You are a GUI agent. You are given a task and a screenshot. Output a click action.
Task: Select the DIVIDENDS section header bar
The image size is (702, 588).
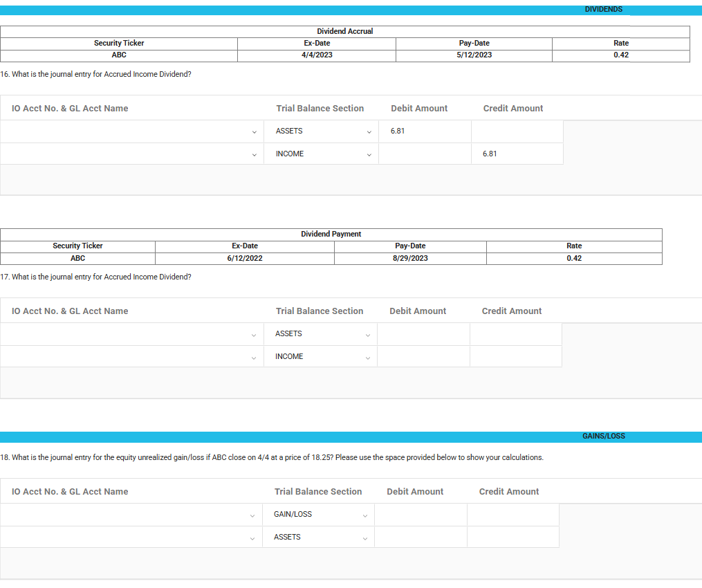(x=604, y=9)
